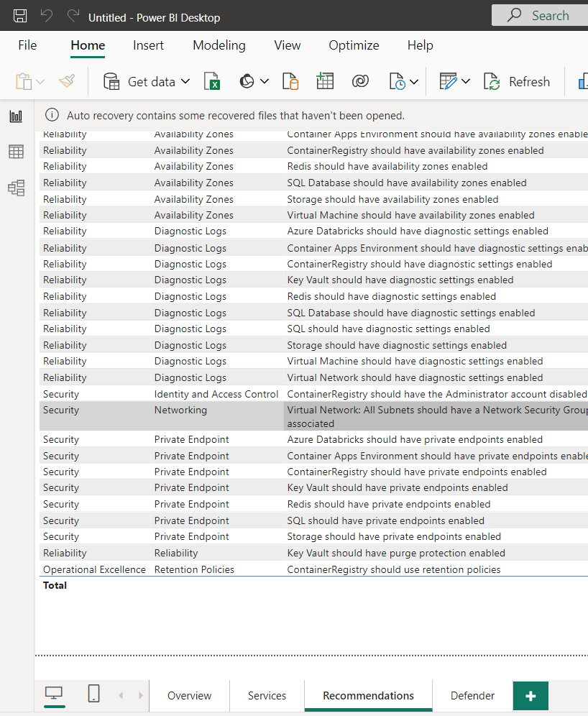Select the Home ribbon tab

(x=88, y=45)
